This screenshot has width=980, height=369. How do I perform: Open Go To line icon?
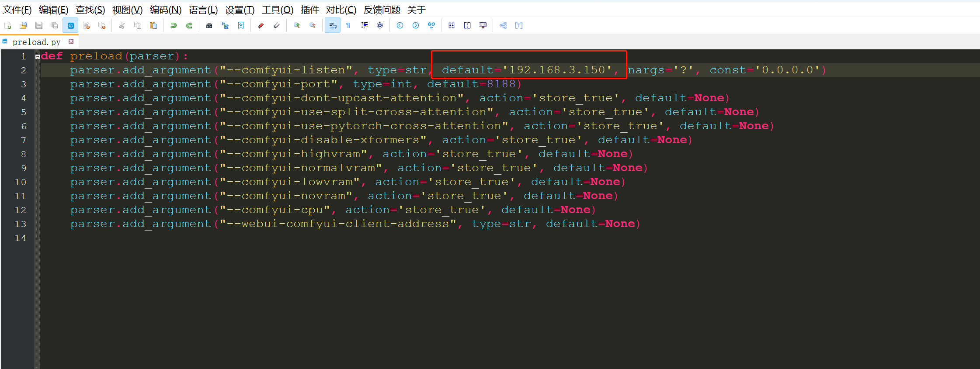point(431,25)
